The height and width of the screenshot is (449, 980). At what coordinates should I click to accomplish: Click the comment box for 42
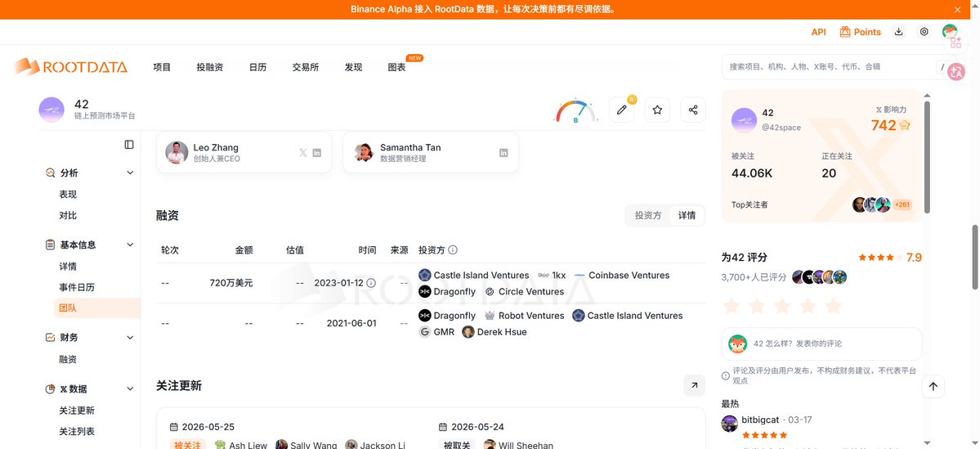(x=821, y=343)
